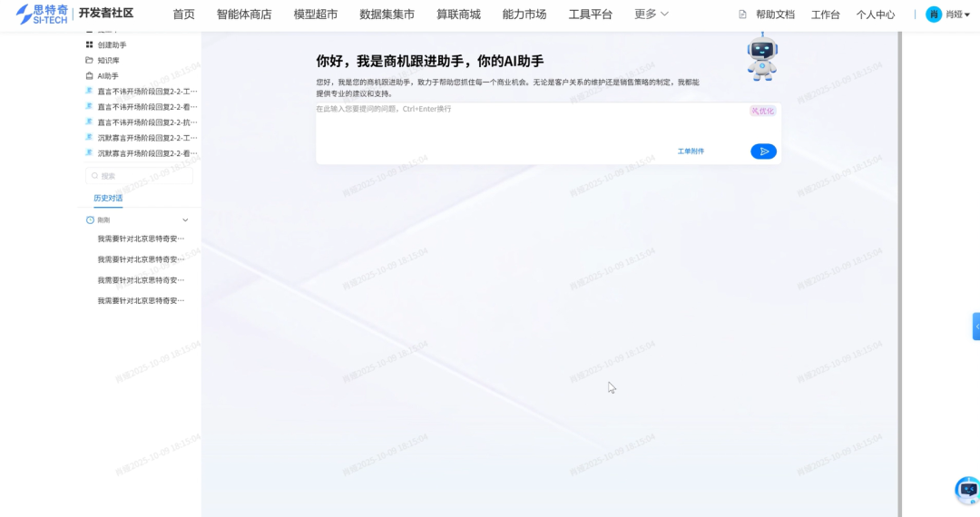This screenshot has width=980, height=517.
Task: Focus the 搜索 search field in the sidebar
Action: pyautogui.click(x=139, y=176)
